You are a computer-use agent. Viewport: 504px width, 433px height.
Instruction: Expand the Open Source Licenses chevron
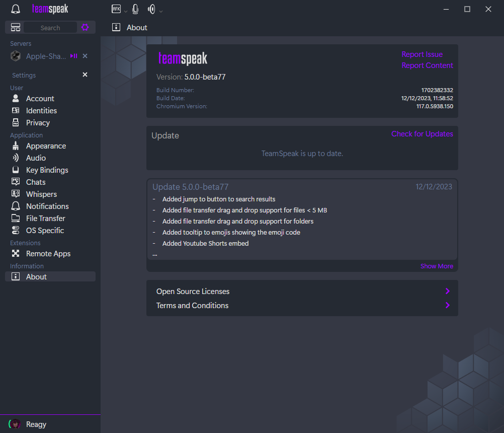point(448,291)
